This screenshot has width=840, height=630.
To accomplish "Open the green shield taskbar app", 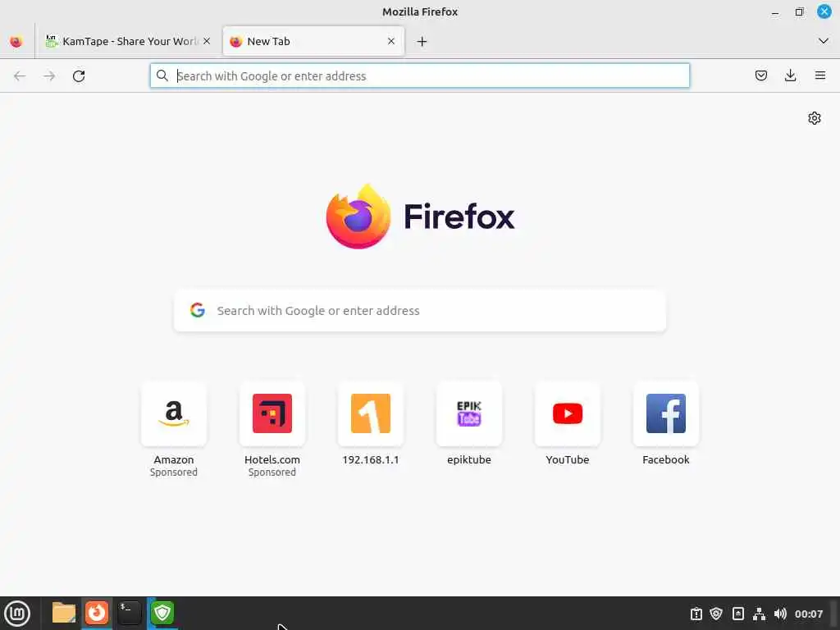I will [162, 613].
